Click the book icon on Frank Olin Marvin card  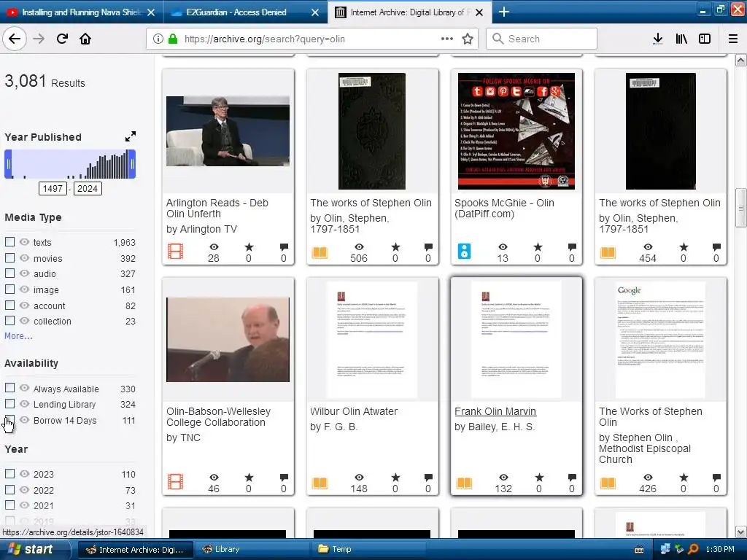click(464, 483)
